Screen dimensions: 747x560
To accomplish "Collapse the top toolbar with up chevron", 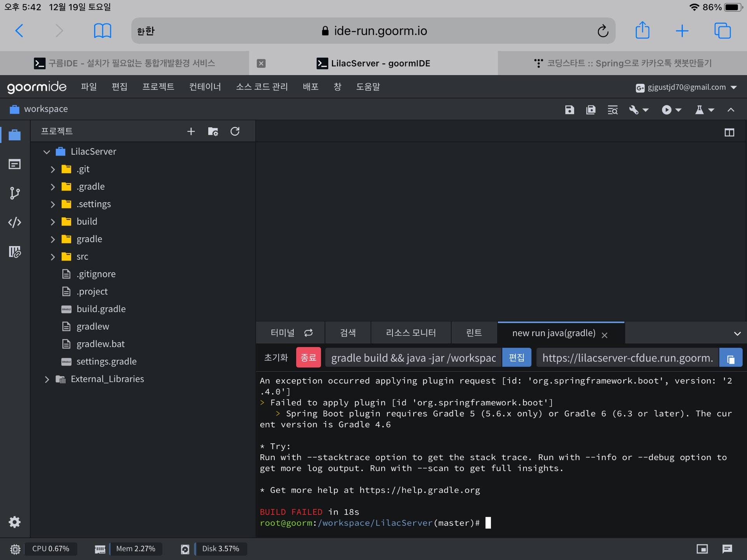I will (731, 110).
